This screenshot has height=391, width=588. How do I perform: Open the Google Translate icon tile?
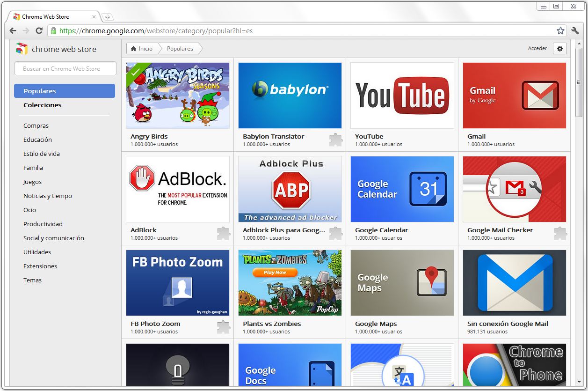tap(402, 365)
